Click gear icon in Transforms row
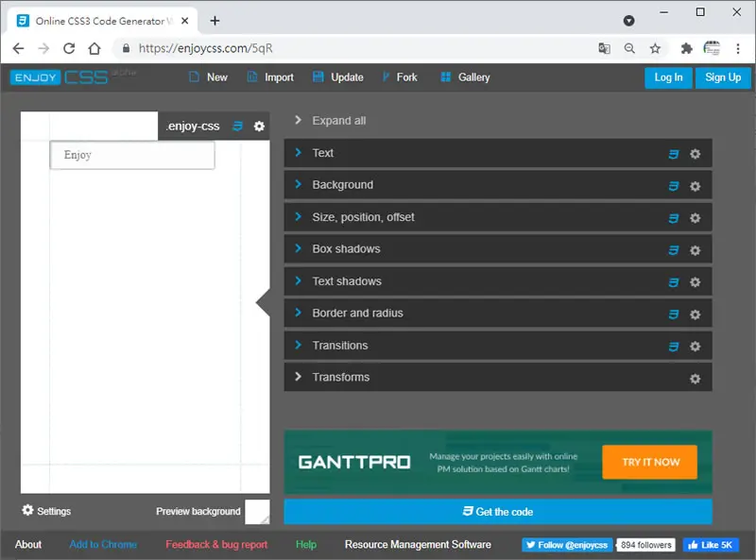 point(695,379)
